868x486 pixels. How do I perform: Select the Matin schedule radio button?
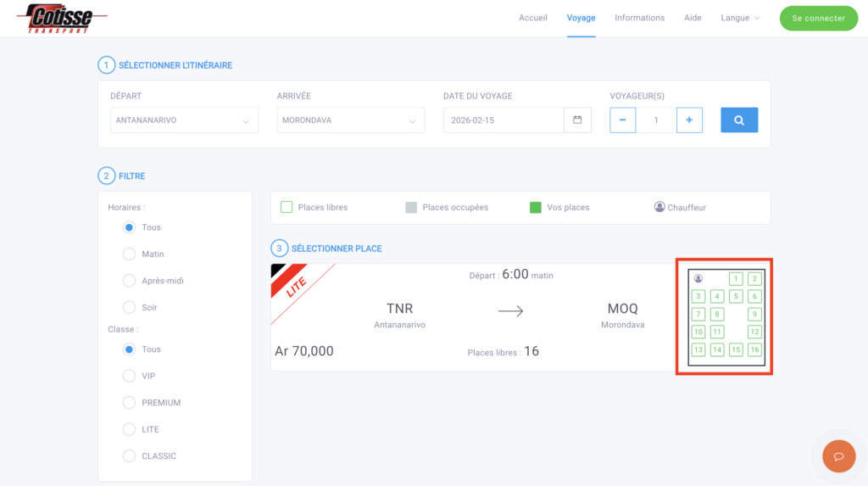pos(130,254)
